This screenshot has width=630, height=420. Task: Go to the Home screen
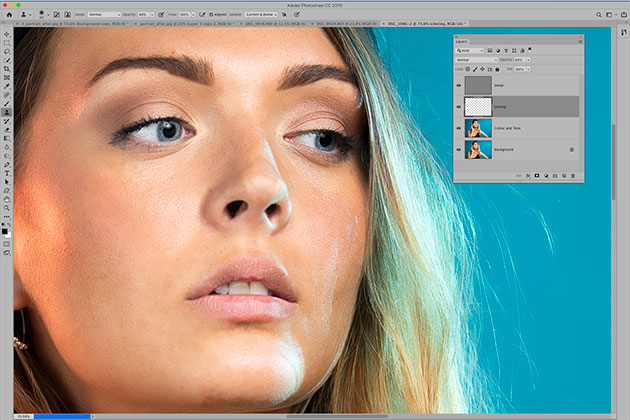point(9,14)
